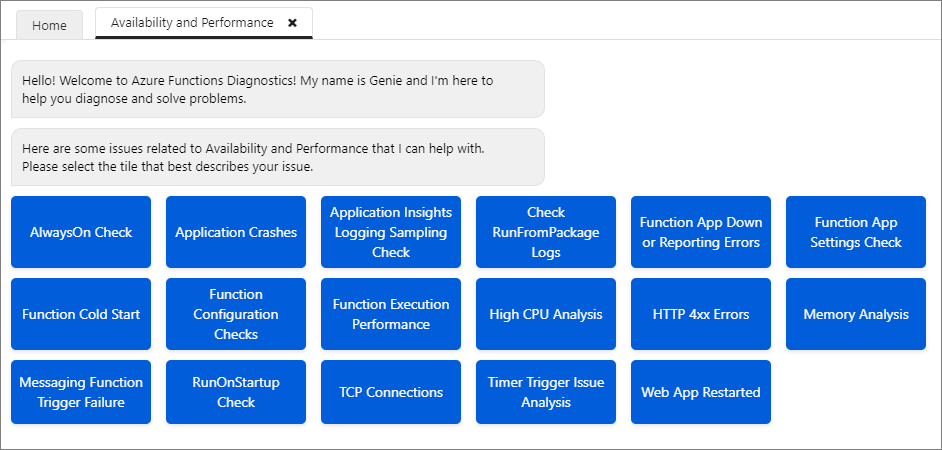Image resolution: width=942 pixels, height=450 pixels.
Task: Choose Messaging Function Trigger Failure tile
Action: click(x=81, y=392)
